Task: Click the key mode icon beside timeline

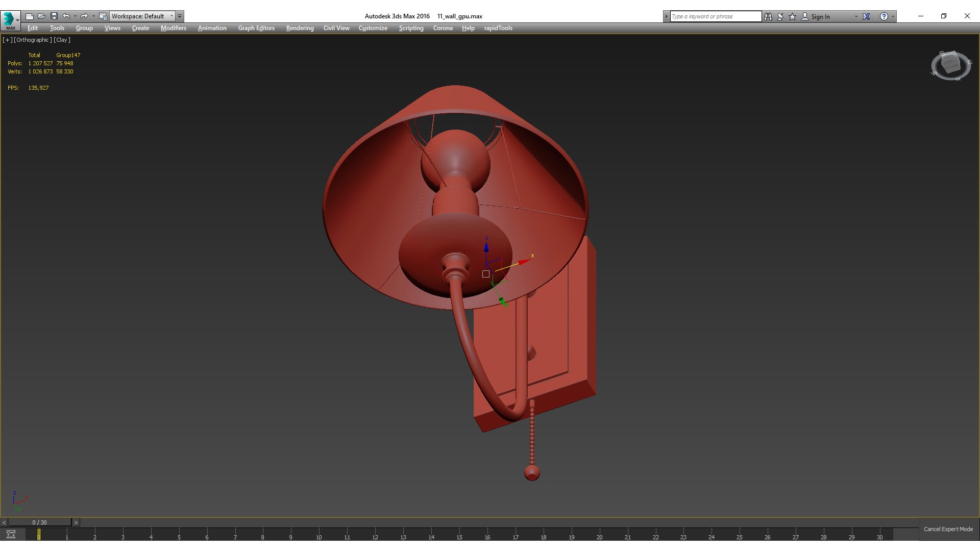Action: (x=11, y=534)
